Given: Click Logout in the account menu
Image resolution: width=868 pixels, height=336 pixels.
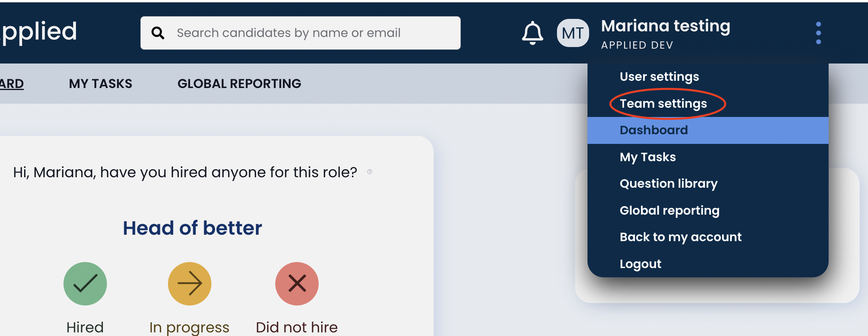Looking at the screenshot, I should 640,264.
